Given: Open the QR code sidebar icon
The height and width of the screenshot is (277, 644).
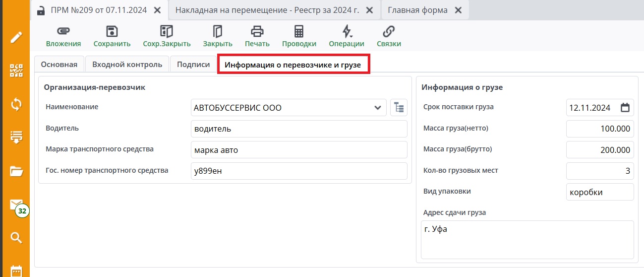Looking at the screenshot, I should [16, 71].
